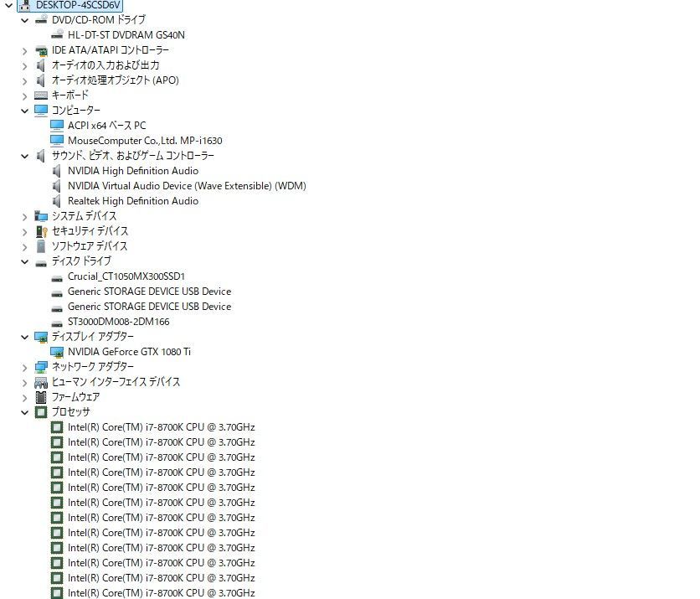Collapse the ディスプレイ アダプター branch

click(x=25, y=338)
